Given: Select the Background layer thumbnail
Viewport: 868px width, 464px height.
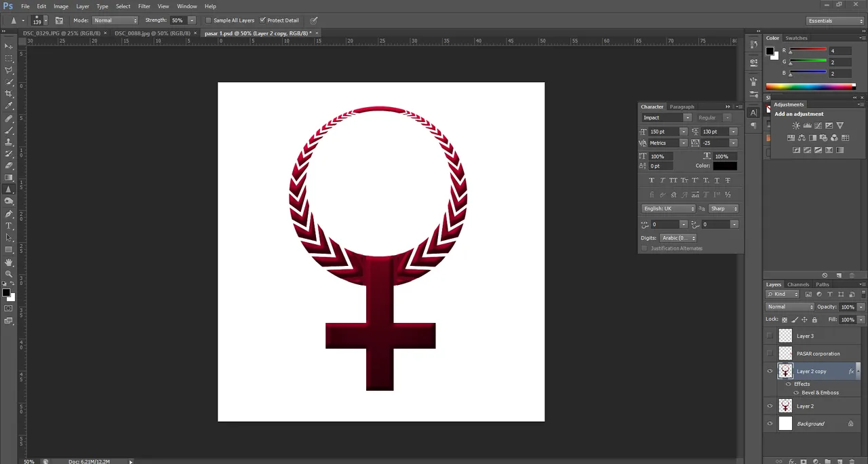Looking at the screenshot, I should point(785,424).
